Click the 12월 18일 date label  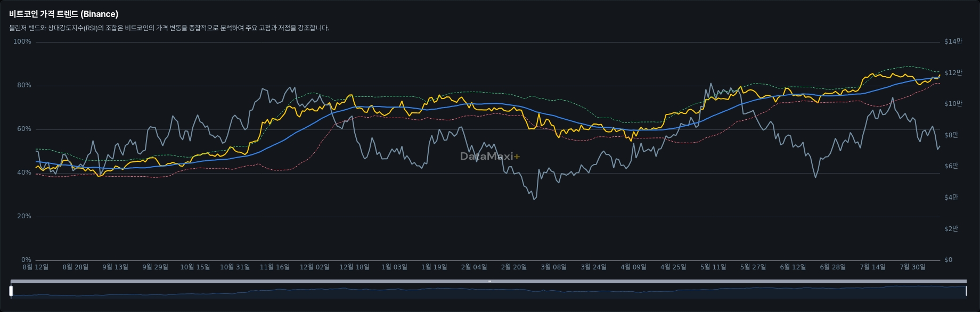tap(355, 267)
